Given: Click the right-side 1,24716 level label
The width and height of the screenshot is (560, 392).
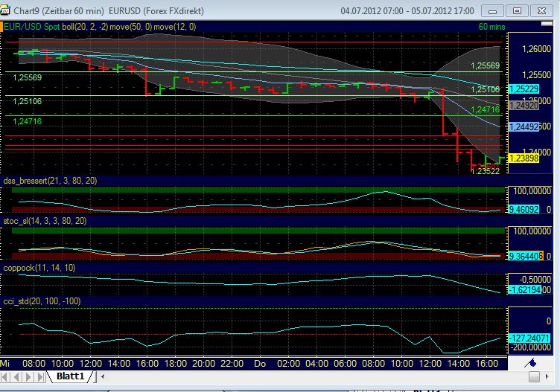Looking at the screenshot, I should coord(486,109).
